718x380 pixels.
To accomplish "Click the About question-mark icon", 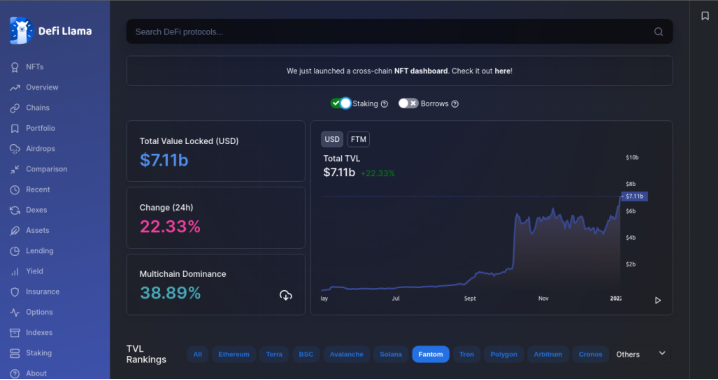I will click(15, 374).
